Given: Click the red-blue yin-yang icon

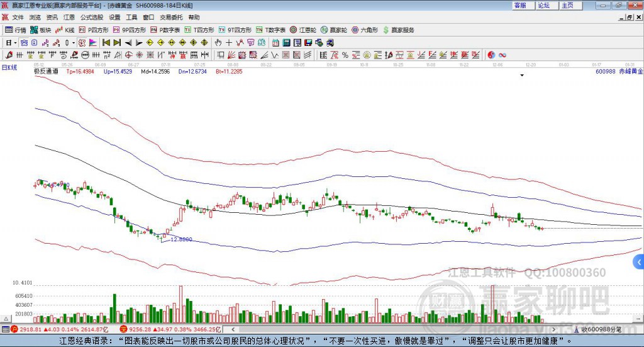Looking at the screenshot, I should click(x=491, y=55).
